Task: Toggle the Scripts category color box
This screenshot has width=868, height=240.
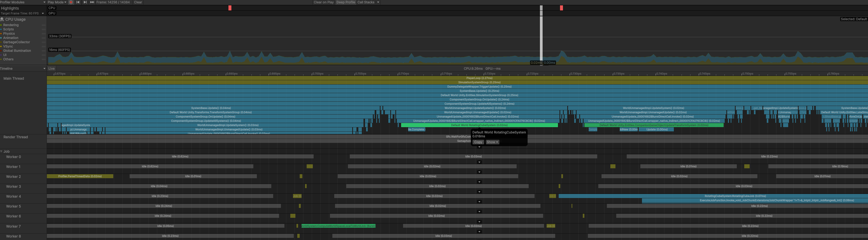Action: click(1, 29)
